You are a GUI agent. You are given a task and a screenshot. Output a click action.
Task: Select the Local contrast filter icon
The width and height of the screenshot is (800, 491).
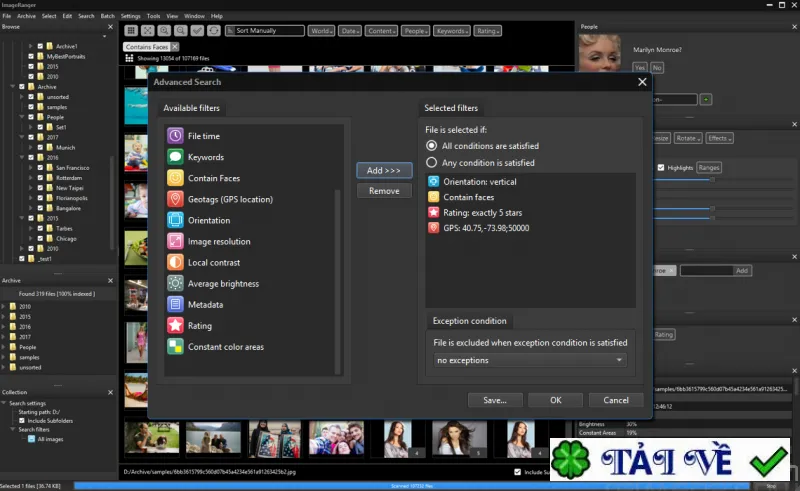point(175,262)
